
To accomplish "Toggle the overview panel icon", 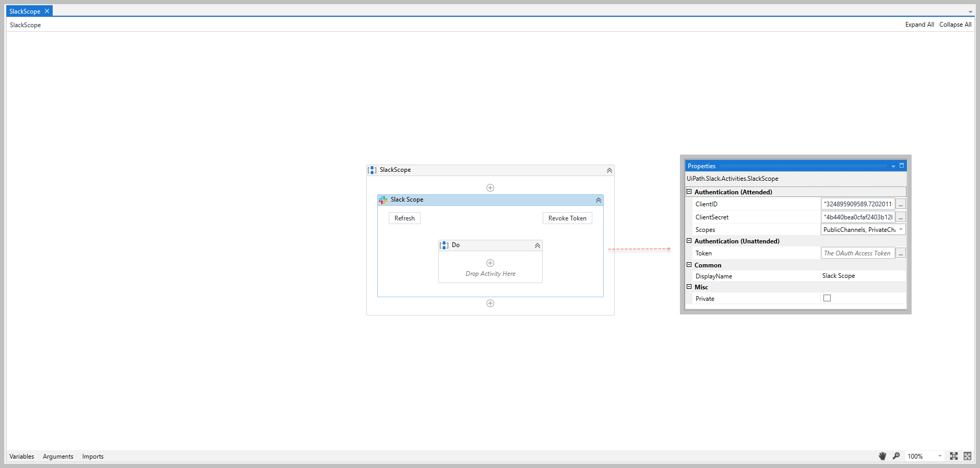I will point(967,456).
